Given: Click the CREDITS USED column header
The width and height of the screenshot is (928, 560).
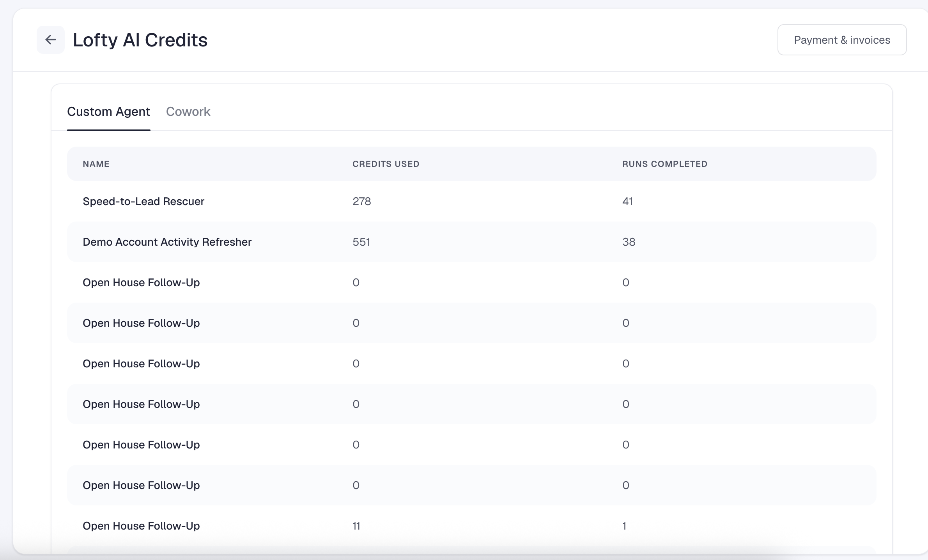Looking at the screenshot, I should [386, 164].
